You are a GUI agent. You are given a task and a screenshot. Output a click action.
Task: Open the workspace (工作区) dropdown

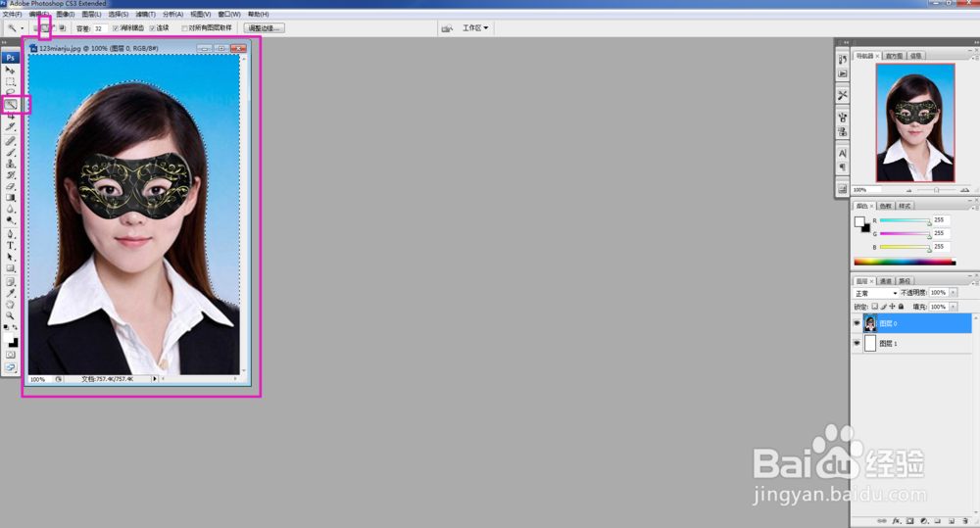475,28
